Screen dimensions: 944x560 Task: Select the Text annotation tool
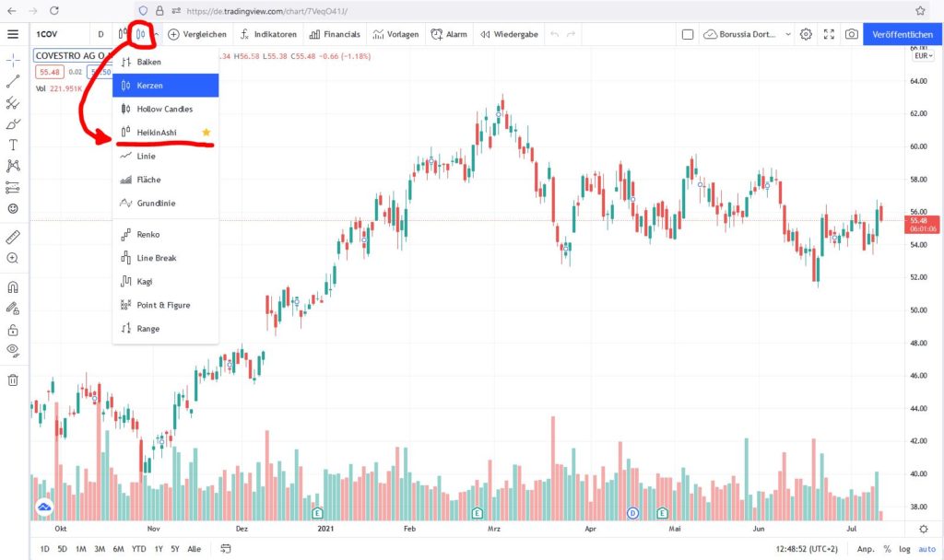coord(13,145)
